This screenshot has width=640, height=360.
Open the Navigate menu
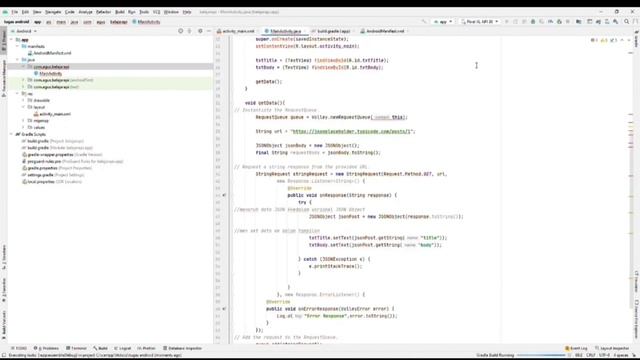pyautogui.click(x=53, y=12)
